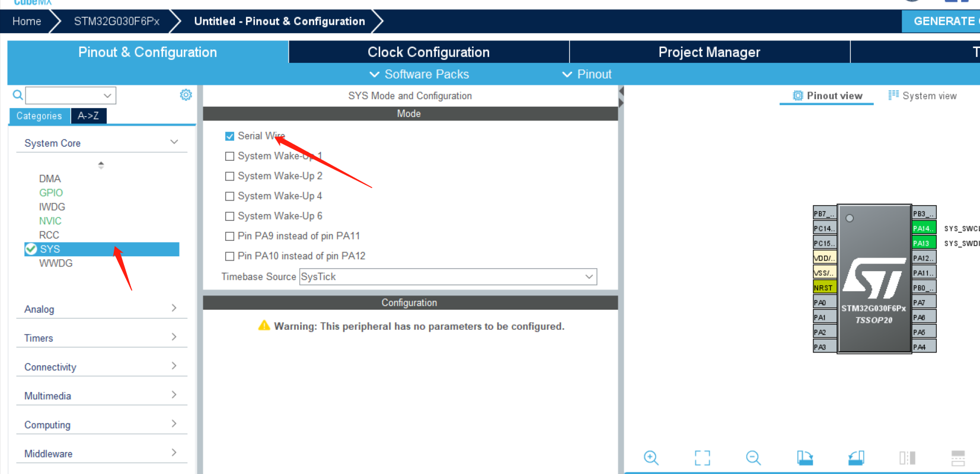Select the Pinout & Configuration tab
The width and height of the screenshot is (980, 474).
[148, 52]
